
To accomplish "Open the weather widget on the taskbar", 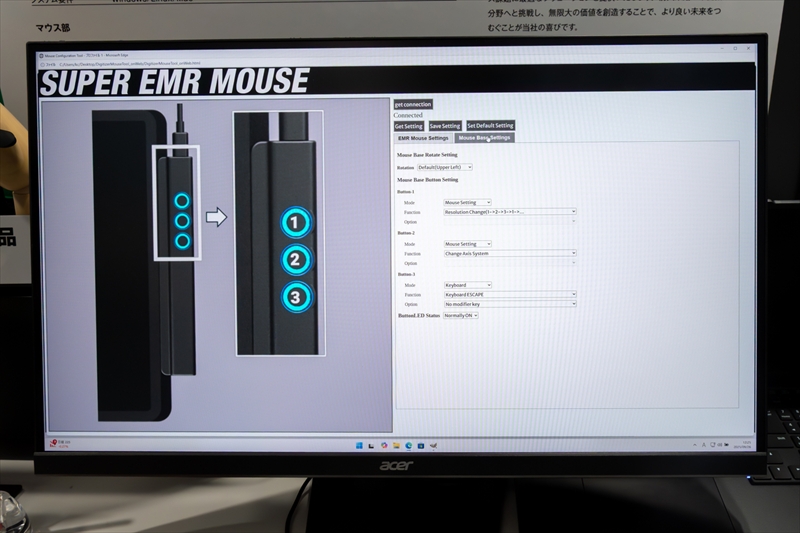I will click(60, 444).
